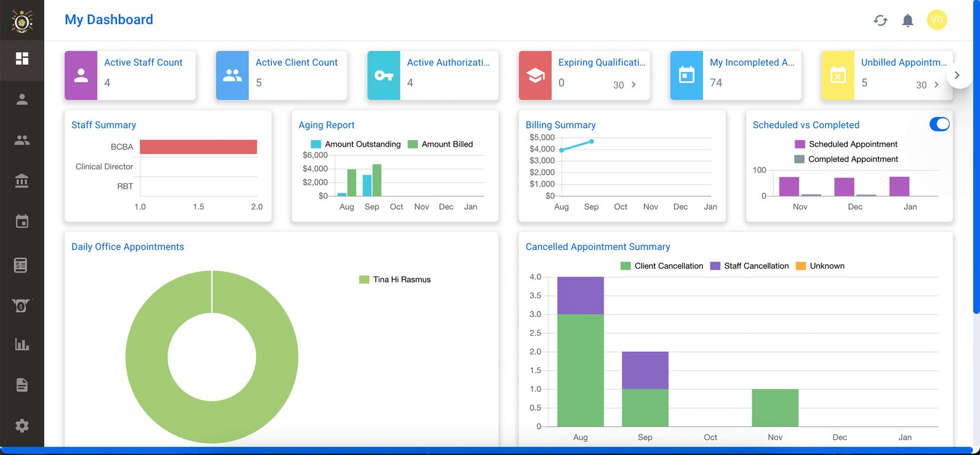The height and width of the screenshot is (455, 980).
Task: Show next summary cards with right arrow
Action: 957,75
